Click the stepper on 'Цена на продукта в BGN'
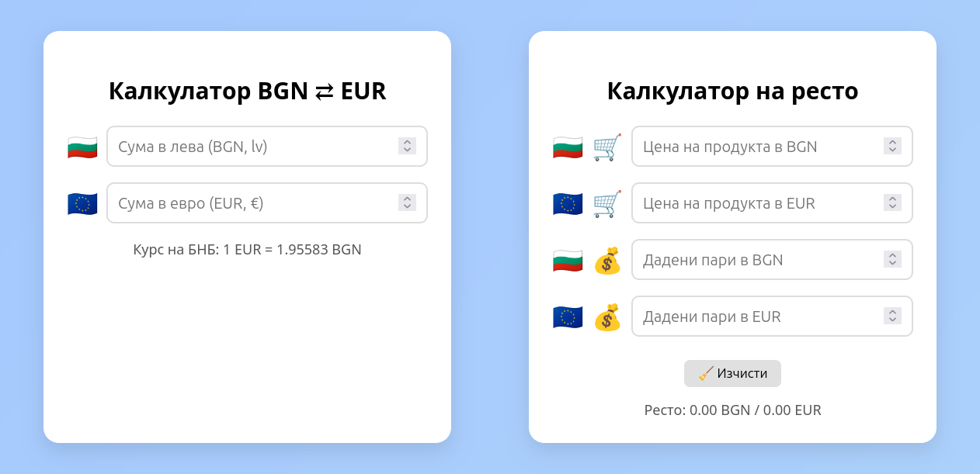The height and width of the screenshot is (474, 980). coord(892,146)
